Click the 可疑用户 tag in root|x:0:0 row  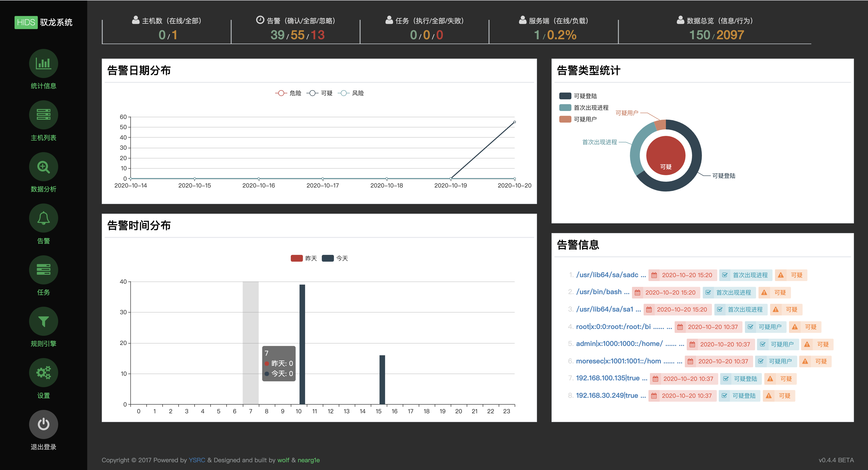[x=765, y=327]
